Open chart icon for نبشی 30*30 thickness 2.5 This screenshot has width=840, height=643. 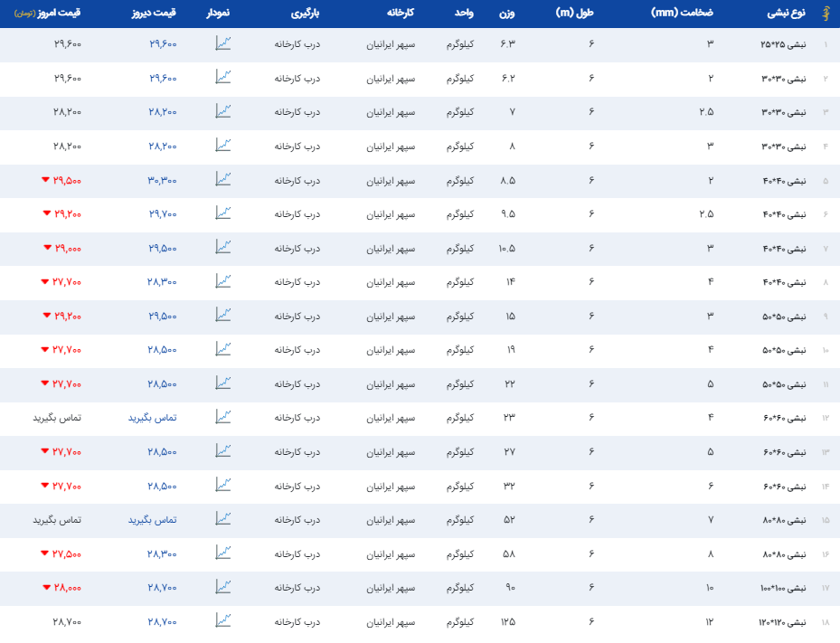tap(223, 111)
